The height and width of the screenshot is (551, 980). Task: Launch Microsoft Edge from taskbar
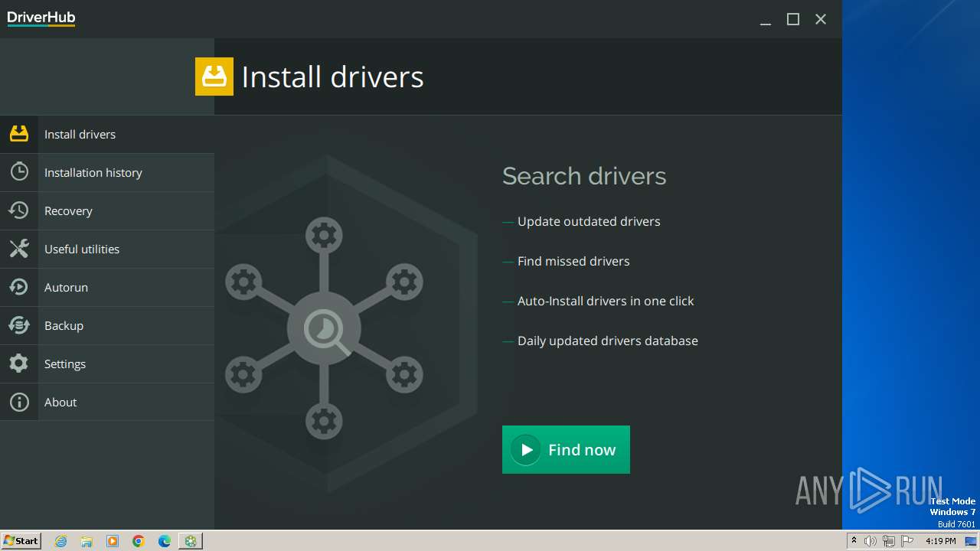coord(165,541)
